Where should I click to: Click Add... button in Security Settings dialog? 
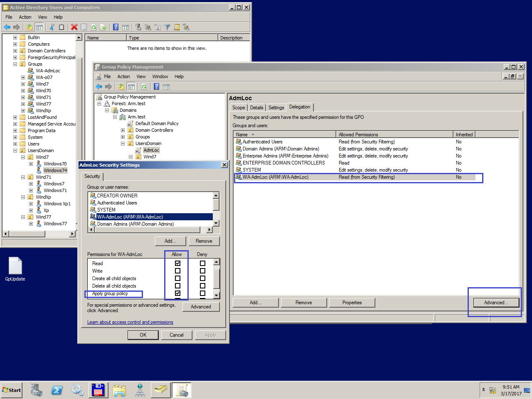[170, 241]
